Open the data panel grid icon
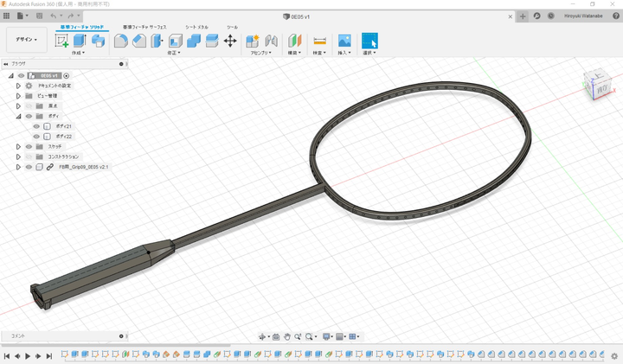The height and width of the screenshot is (364, 623). pyautogui.click(x=7, y=16)
